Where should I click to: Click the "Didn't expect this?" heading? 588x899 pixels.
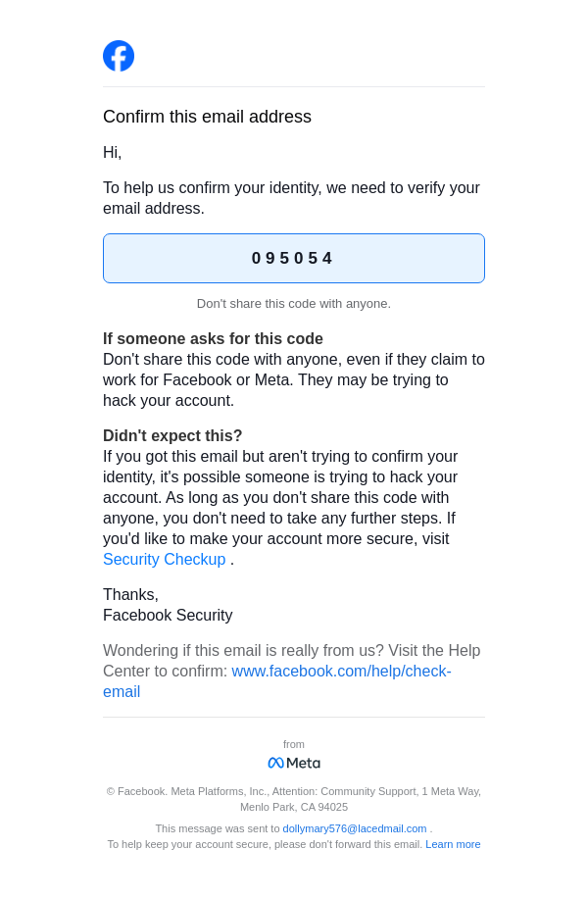[172, 436]
